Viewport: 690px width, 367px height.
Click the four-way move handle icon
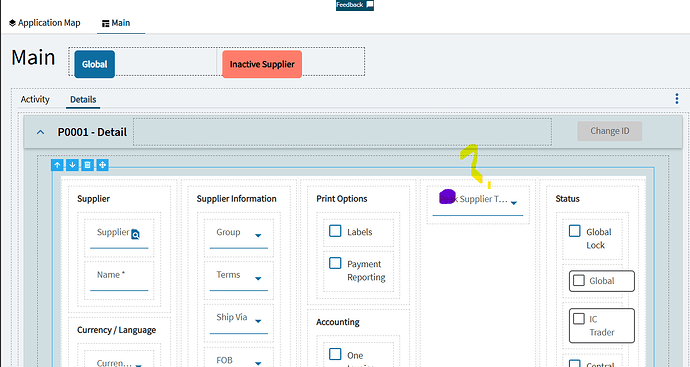coord(102,165)
